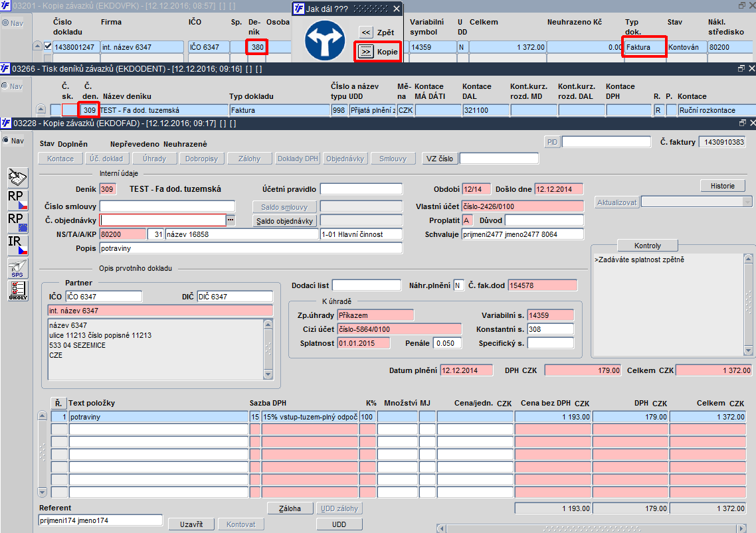The width and height of the screenshot is (756, 533).
Task: Open the Kontace tab button
Action: [x=60, y=159]
